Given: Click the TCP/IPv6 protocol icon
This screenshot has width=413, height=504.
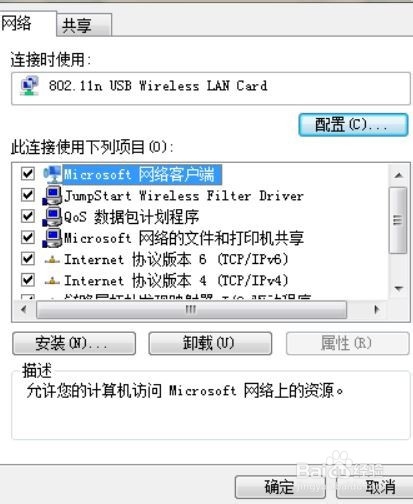Looking at the screenshot, I should [52, 260].
